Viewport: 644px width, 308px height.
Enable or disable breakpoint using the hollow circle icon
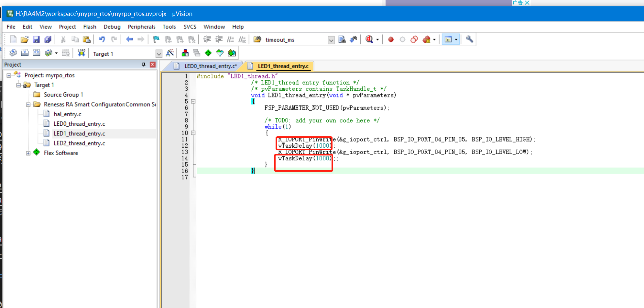[x=402, y=40]
